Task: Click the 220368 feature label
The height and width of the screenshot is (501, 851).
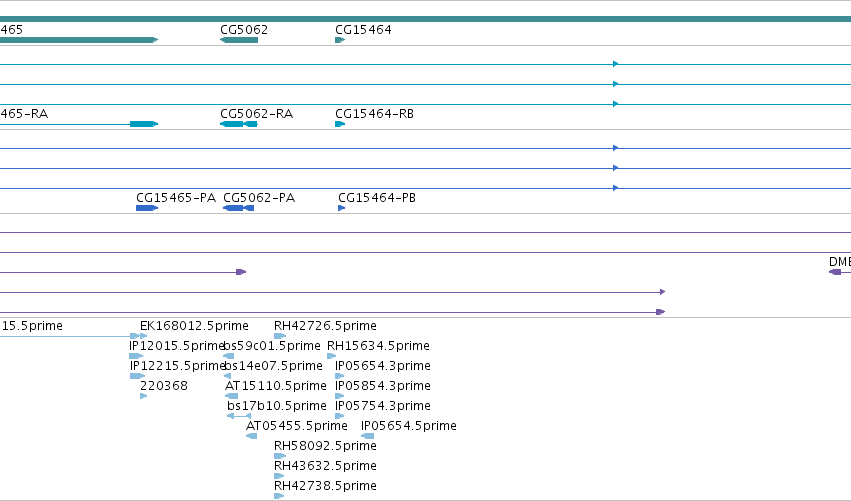Action: click(164, 386)
